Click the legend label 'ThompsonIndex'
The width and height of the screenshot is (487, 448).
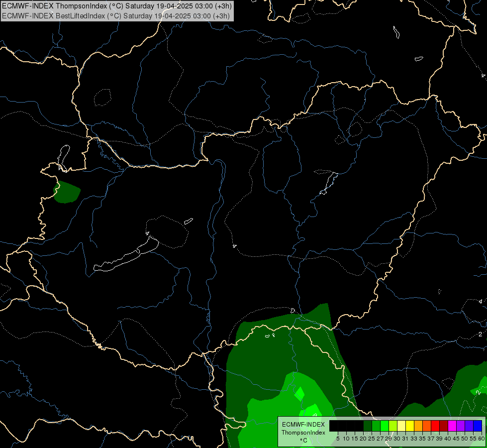tap(303, 433)
